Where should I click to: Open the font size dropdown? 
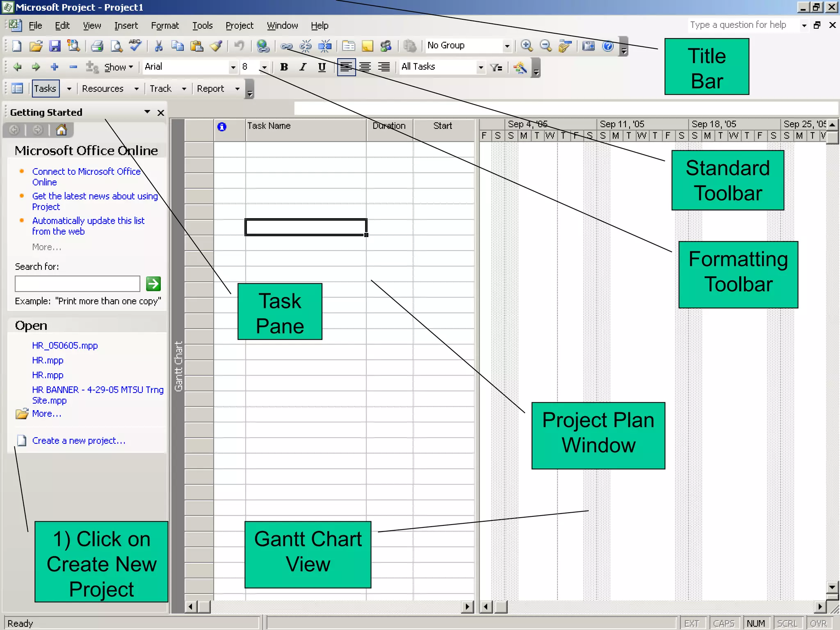click(264, 67)
